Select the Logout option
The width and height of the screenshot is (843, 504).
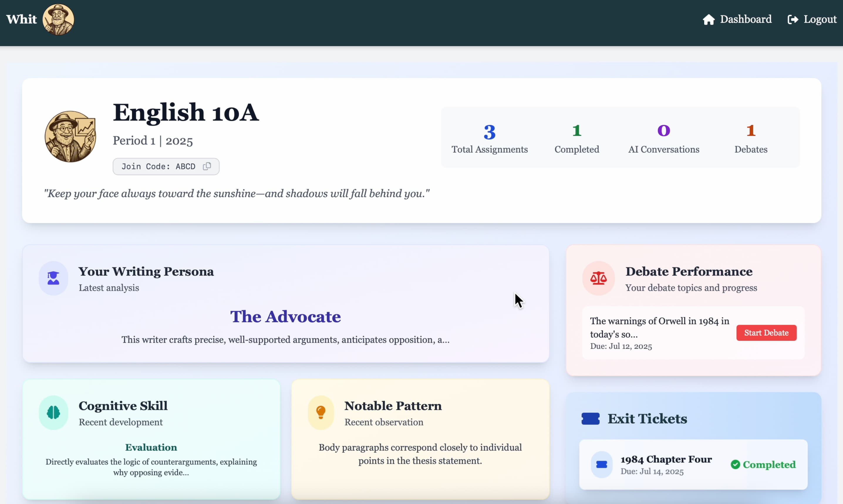pyautogui.click(x=820, y=19)
